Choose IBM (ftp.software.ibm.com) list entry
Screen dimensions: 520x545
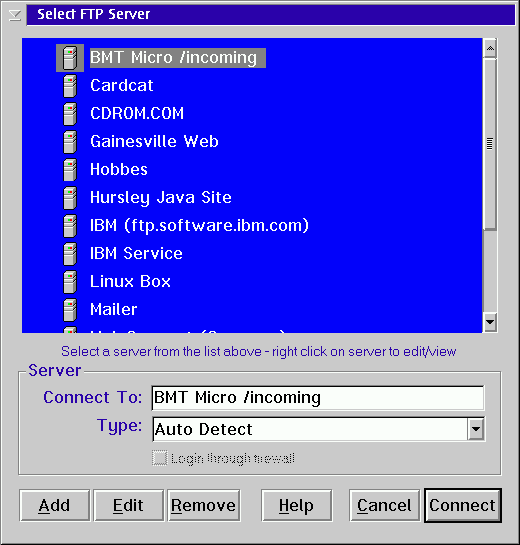pos(199,226)
